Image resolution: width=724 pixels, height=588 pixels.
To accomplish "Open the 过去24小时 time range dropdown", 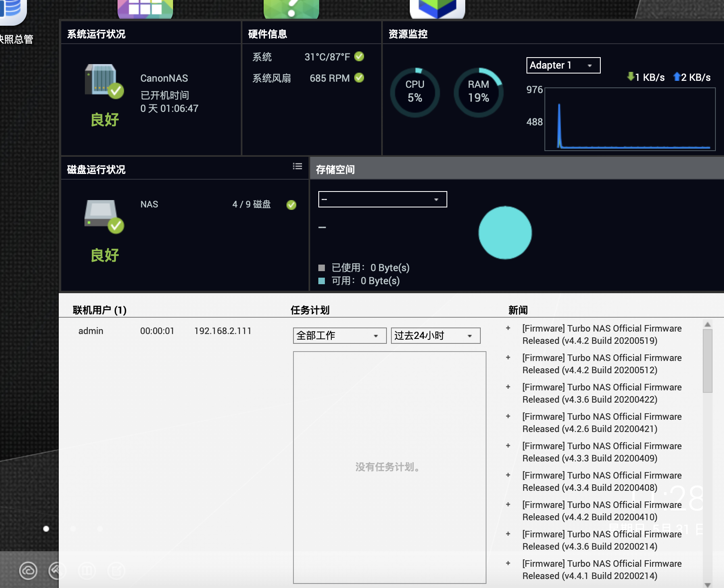I will click(x=435, y=336).
